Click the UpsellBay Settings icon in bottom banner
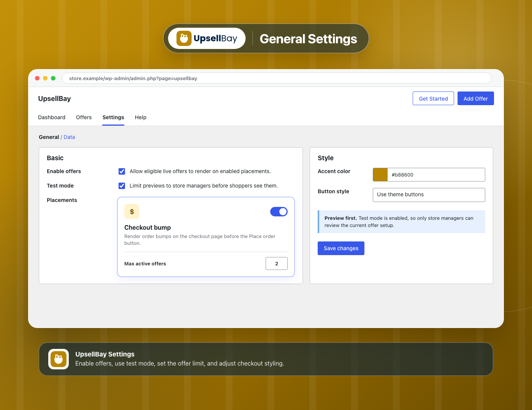Viewport: 532px width, 410px height. [59, 359]
